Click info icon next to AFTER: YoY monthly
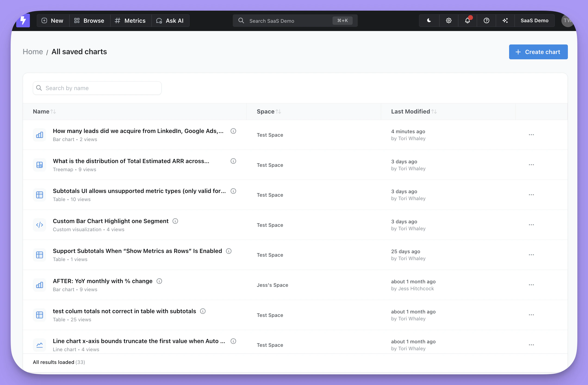Image resolution: width=588 pixels, height=385 pixels. pyautogui.click(x=159, y=281)
